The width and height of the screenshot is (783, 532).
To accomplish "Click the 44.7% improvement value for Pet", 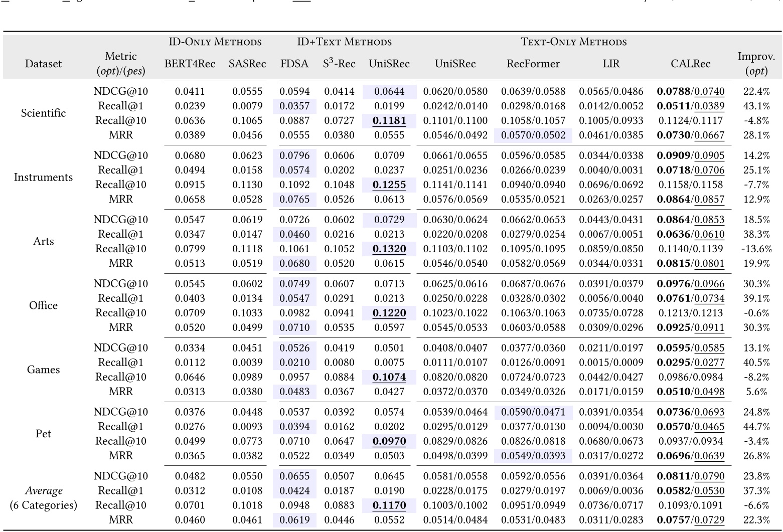I will tap(756, 427).
